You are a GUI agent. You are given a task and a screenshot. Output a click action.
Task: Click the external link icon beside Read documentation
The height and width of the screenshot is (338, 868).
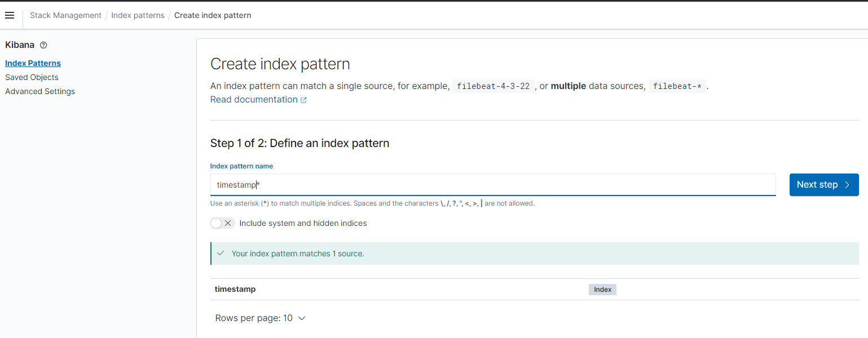click(x=303, y=100)
